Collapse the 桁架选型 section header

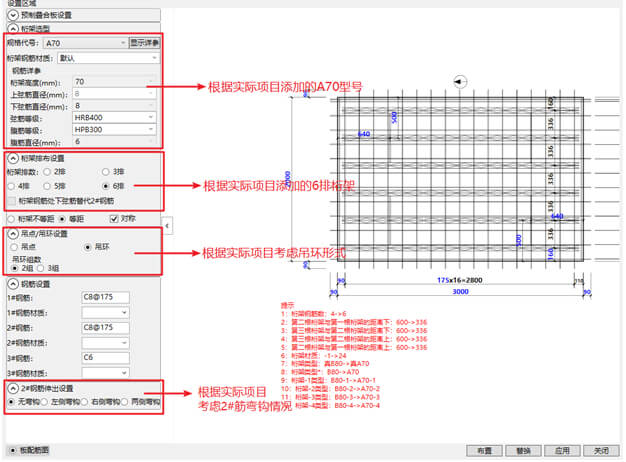click(x=13, y=29)
